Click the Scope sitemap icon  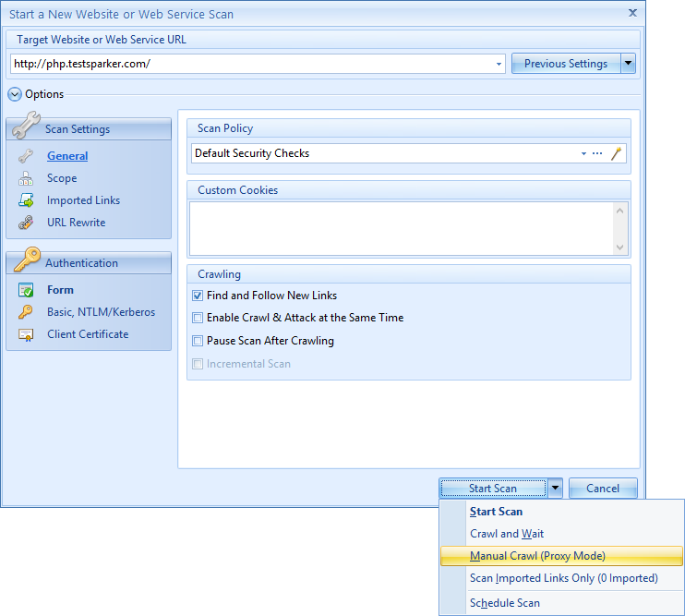[26, 178]
